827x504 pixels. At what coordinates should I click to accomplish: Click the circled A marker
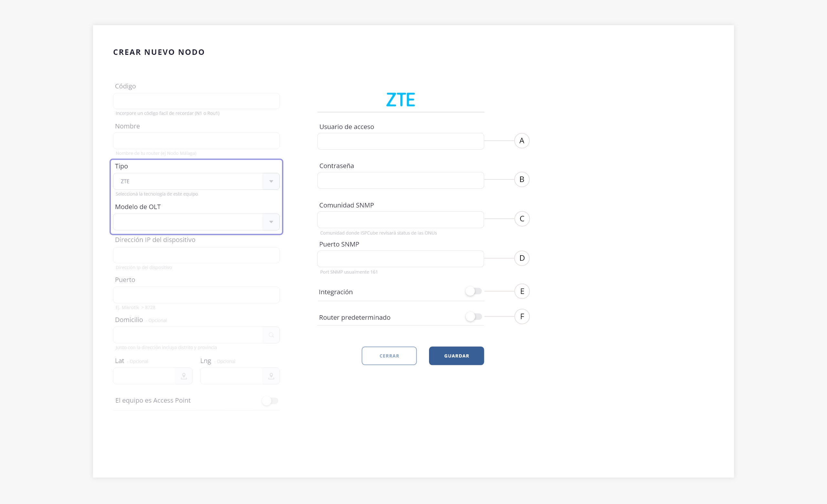522,141
